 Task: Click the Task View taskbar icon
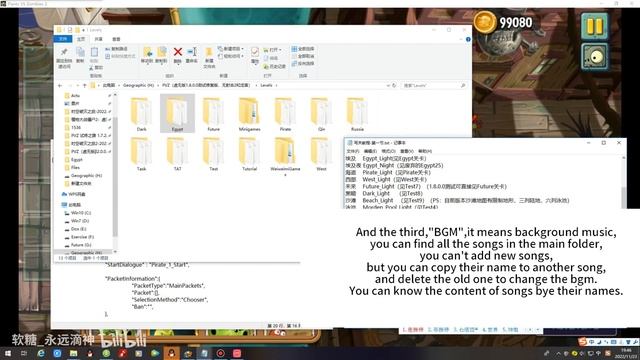pyautogui.click(x=24, y=353)
